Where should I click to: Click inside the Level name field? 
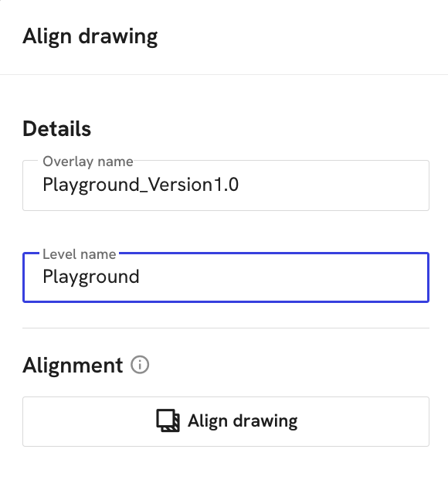pos(226,277)
